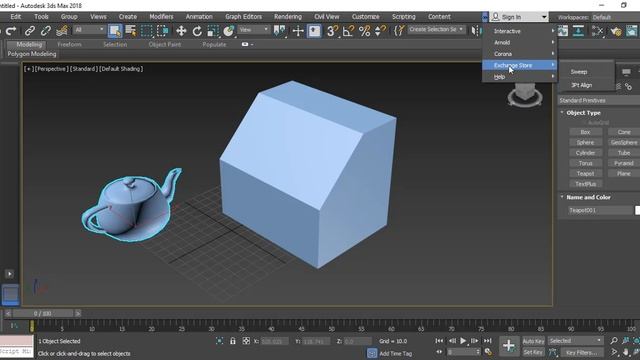Screen dimensions: 640x360
Task: Open Key Filters dialog button
Action: tap(582, 352)
